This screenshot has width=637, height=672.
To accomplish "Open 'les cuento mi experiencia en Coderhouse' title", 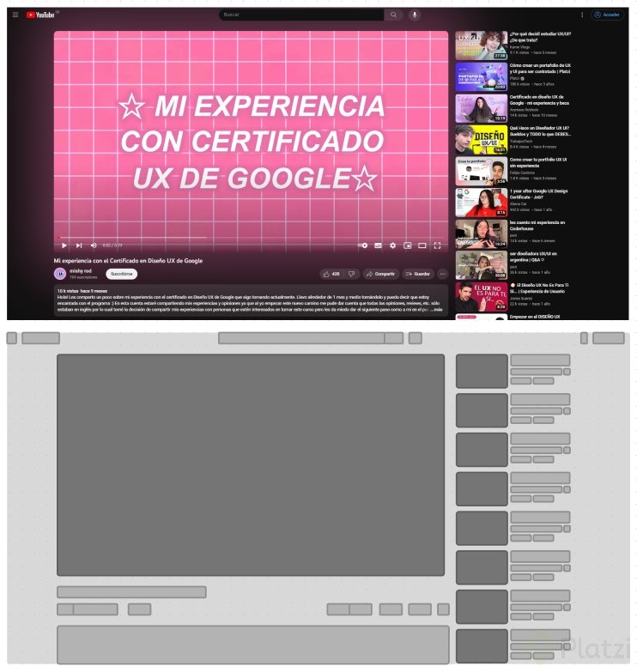I will pyautogui.click(x=537, y=226).
